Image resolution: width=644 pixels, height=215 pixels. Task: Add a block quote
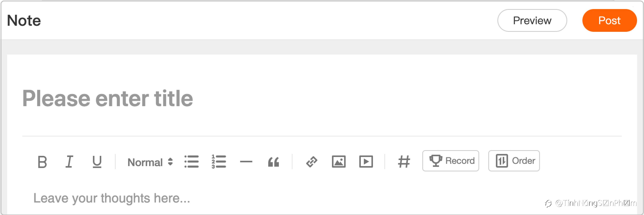[273, 162]
